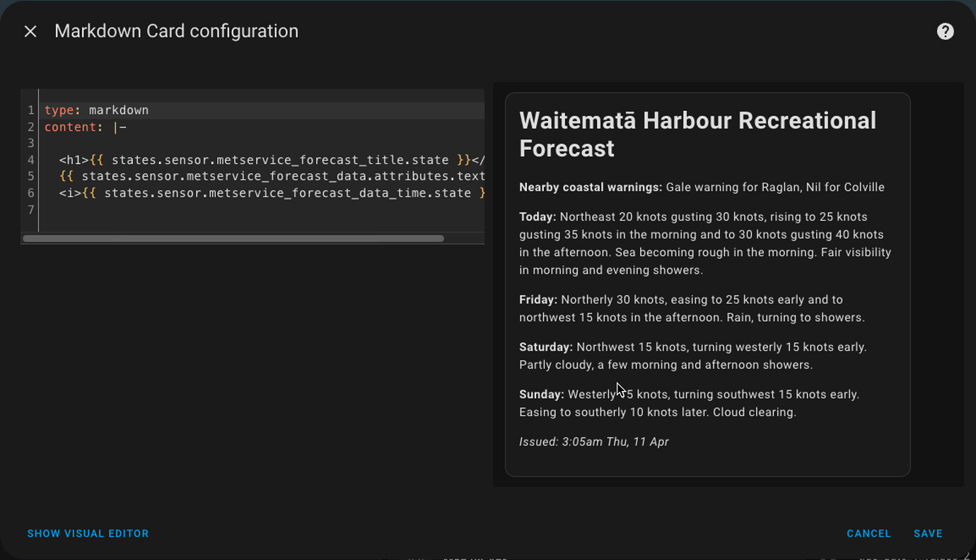Save the markdown card

[927, 533]
